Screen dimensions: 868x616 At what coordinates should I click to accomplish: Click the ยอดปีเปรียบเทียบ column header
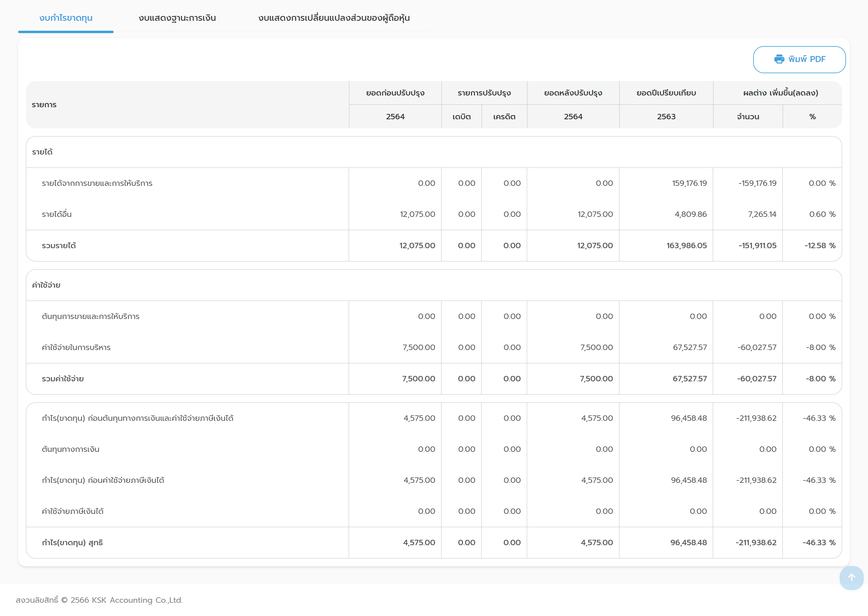click(666, 93)
